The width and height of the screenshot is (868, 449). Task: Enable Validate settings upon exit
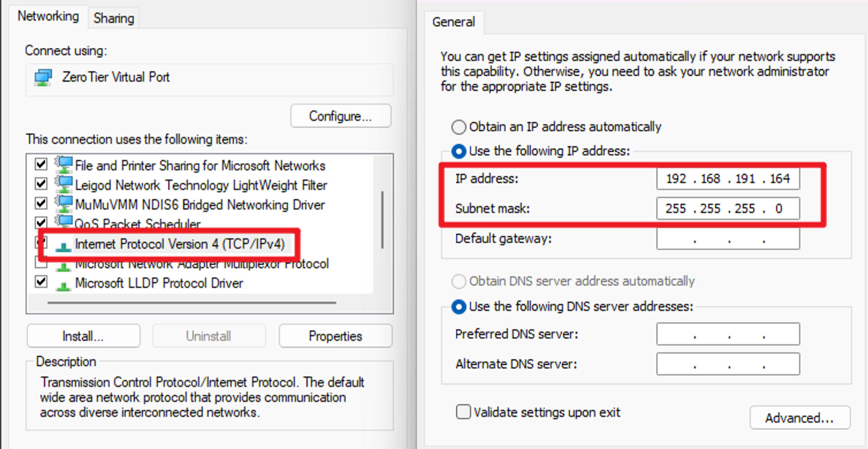tap(463, 412)
